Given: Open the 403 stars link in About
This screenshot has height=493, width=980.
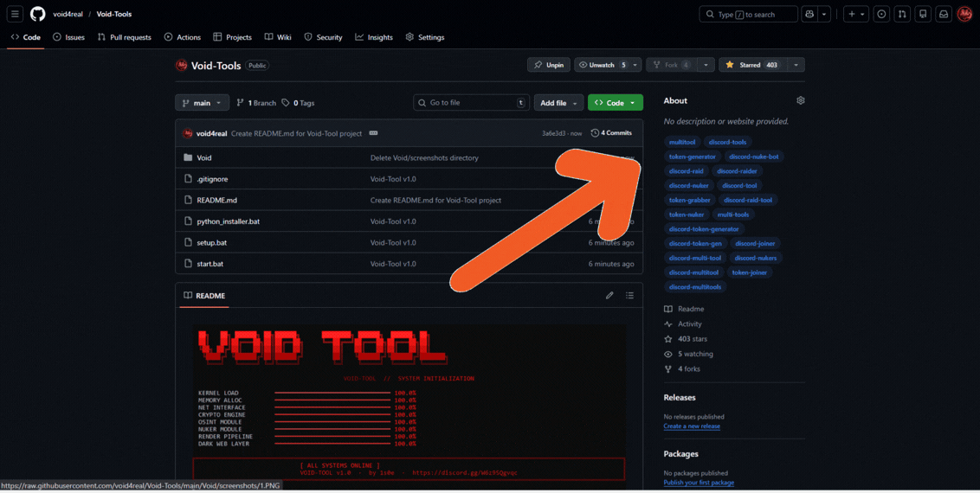Looking at the screenshot, I should (687, 339).
